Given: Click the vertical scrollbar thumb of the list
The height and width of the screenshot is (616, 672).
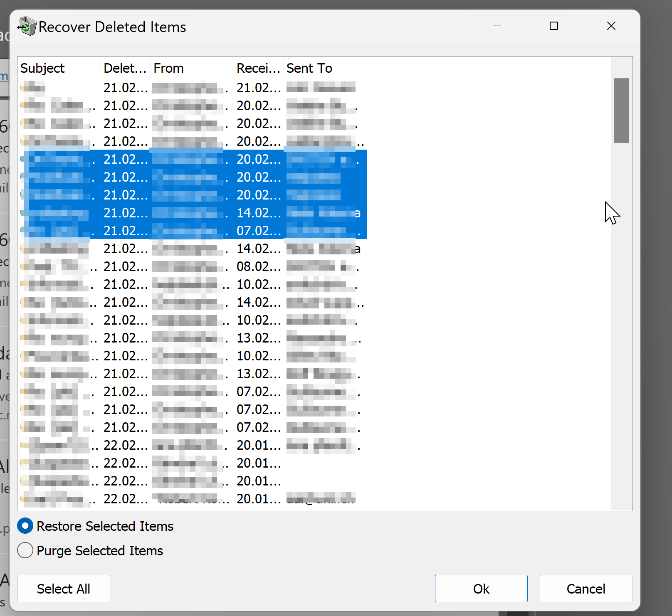Looking at the screenshot, I should (x=621, y=110).
